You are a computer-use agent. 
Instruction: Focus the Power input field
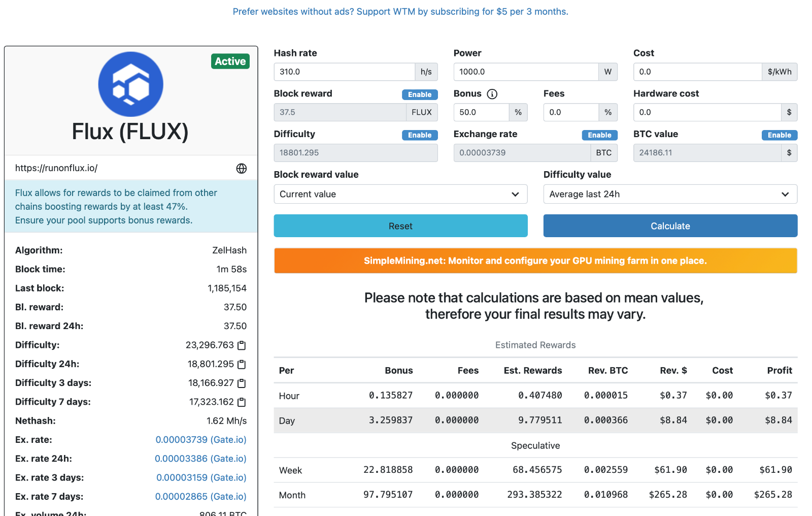526,72
